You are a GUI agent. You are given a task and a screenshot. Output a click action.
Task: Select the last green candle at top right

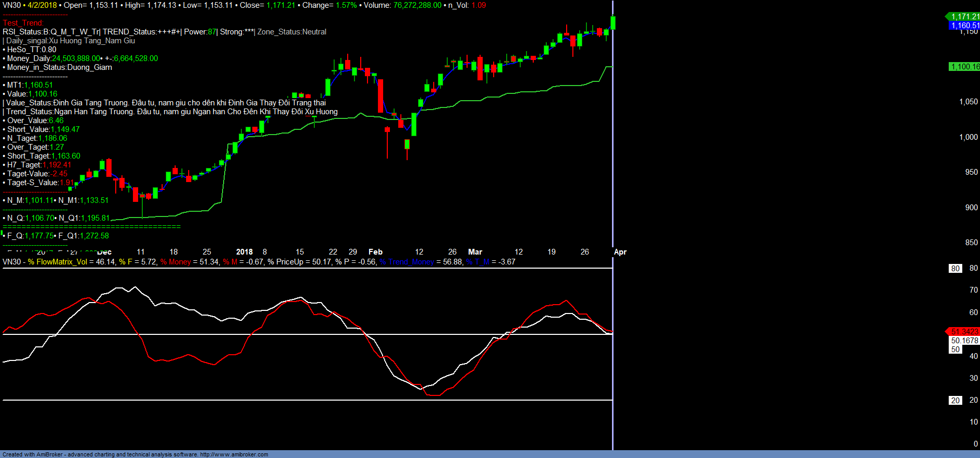pyautogui.click(x=614, y=23)
